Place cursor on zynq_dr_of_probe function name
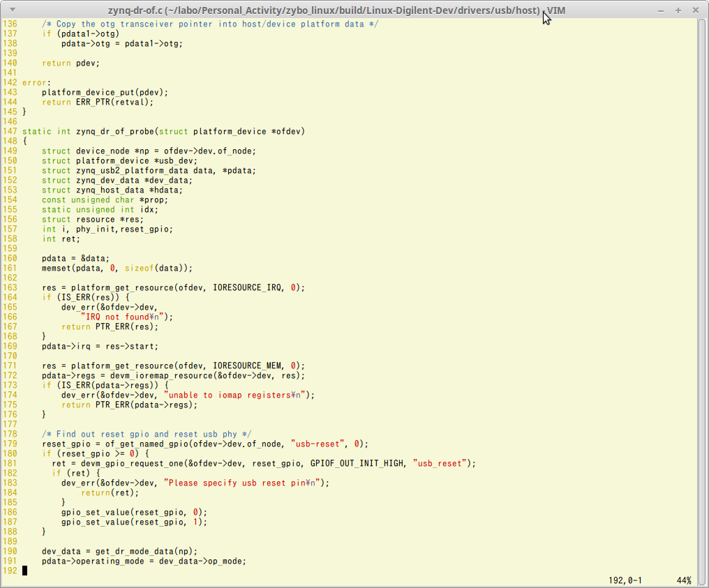This screenshot has width=709, height=588. point(113,130)
